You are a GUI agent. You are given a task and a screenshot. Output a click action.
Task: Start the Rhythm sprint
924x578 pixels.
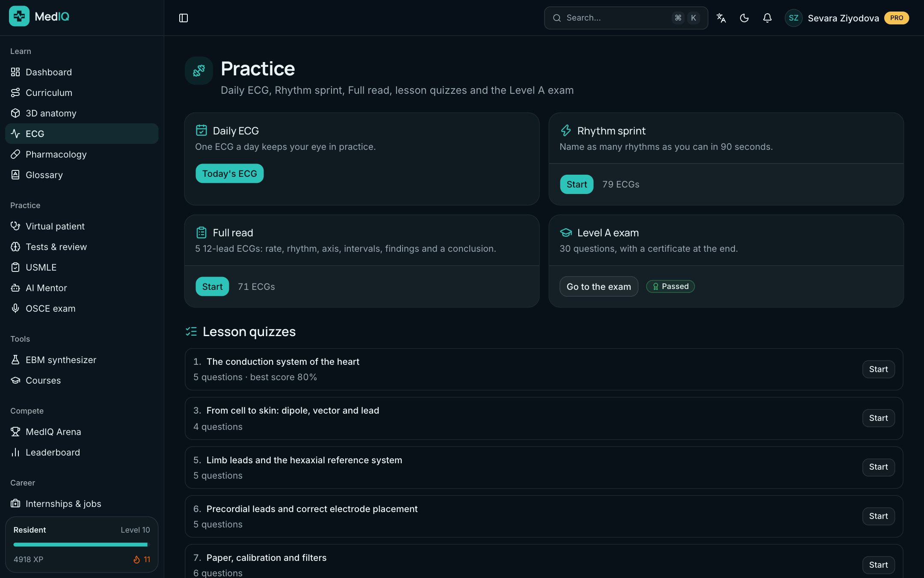[577, 184]
